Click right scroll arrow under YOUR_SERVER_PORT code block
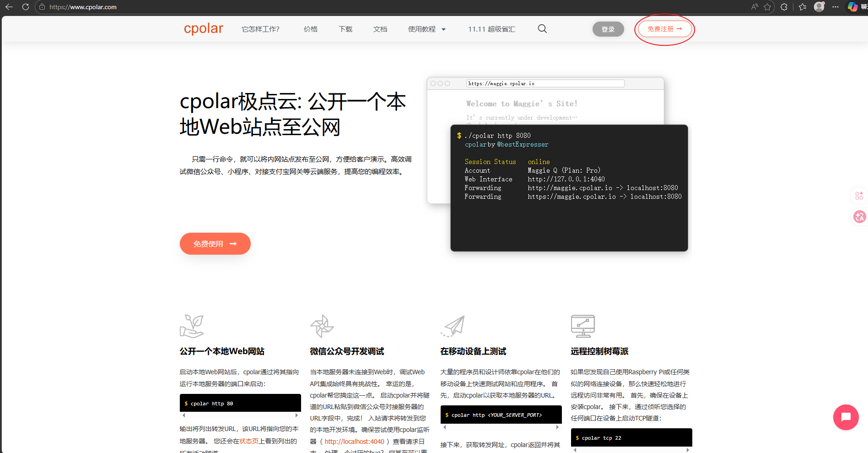This screenshot has height=453, width=868. (557, 427)
